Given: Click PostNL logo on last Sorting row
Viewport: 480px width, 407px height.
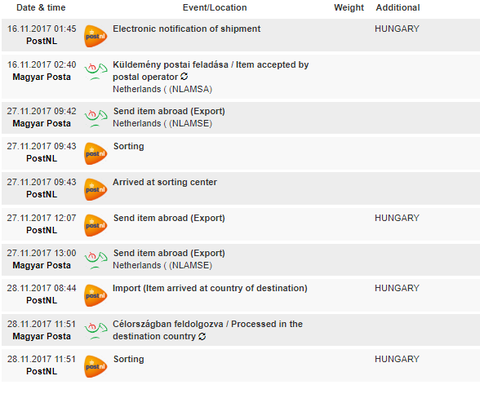Looking at the screenshot, I should pos(95,366).
